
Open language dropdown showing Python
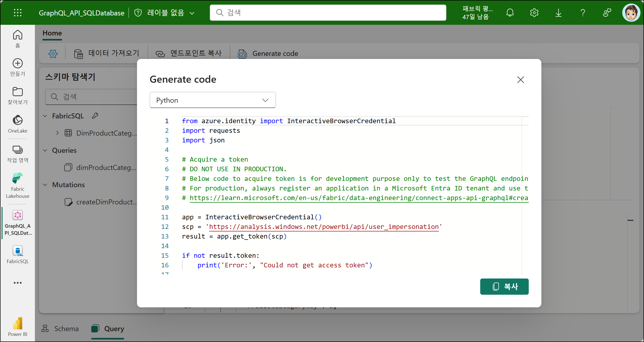tap(213, 100)
